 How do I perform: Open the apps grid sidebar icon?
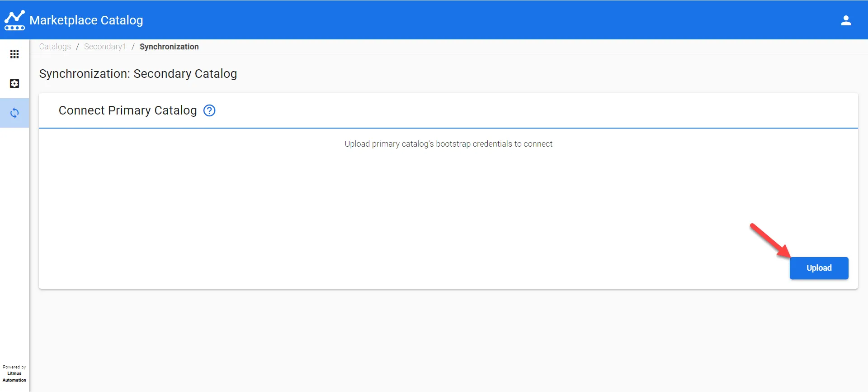[x=14, y=54]
